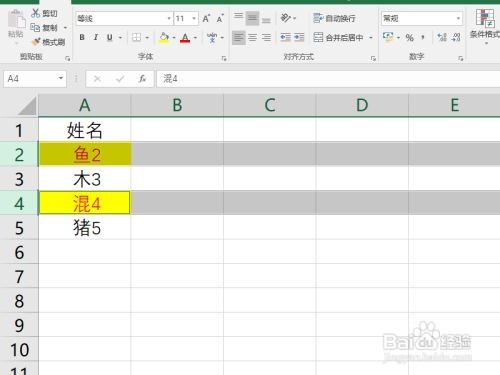The image size is (500, 375).
Task: Apply percent style
Action: click(410, 37)
